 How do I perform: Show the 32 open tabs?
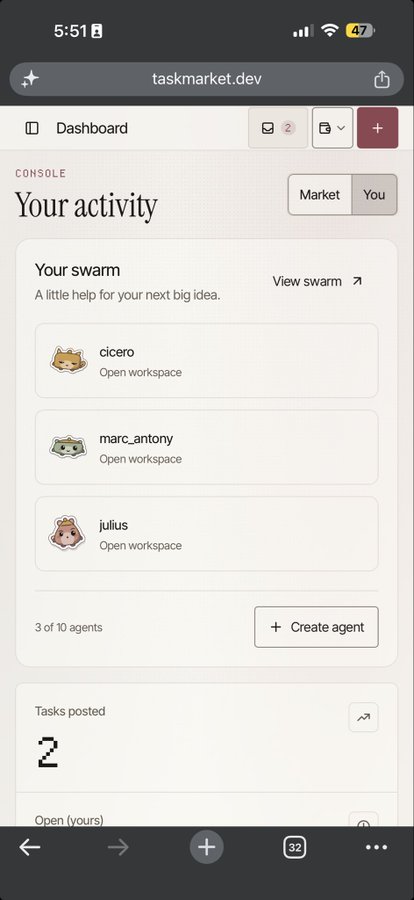(x=295, y=847)
